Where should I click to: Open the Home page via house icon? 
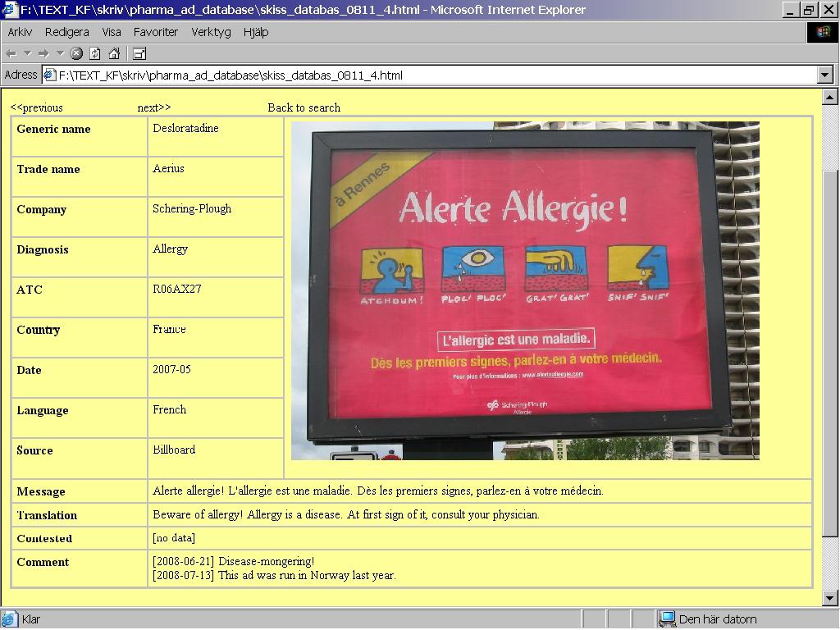coord(114,53)
